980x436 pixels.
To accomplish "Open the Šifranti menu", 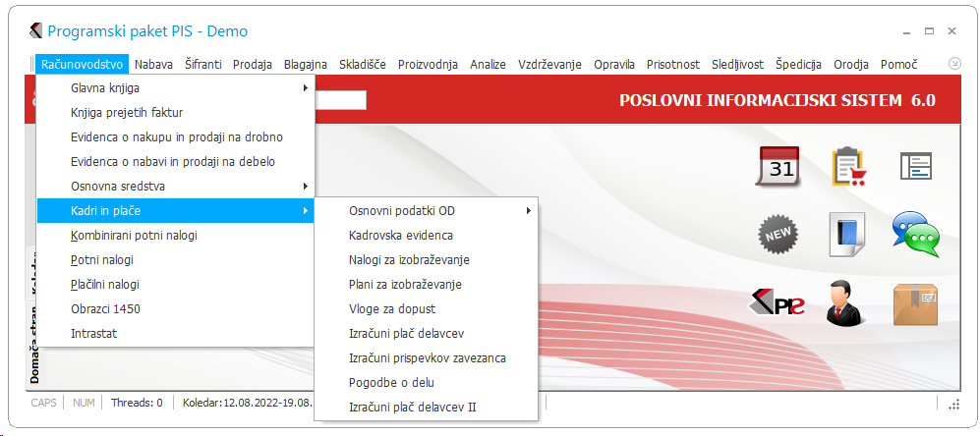I will click(203, 64).
